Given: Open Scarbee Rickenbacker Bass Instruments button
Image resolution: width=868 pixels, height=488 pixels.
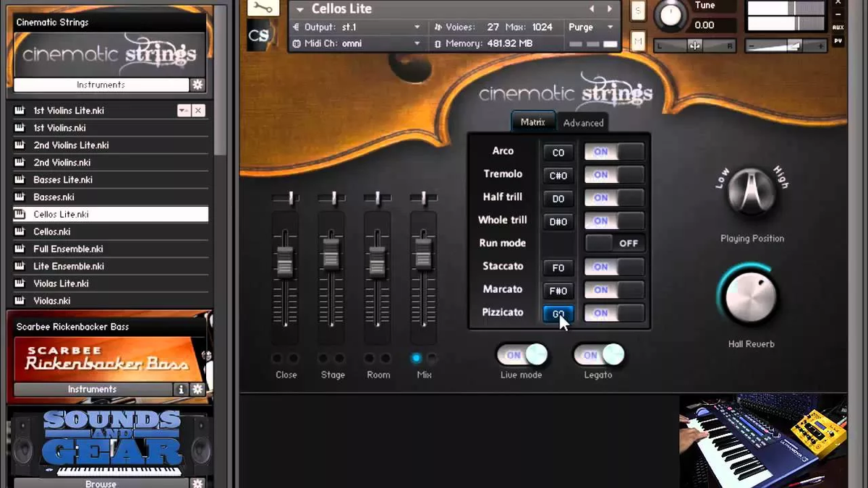Looking at the screenshot, I should click(93, 389).
